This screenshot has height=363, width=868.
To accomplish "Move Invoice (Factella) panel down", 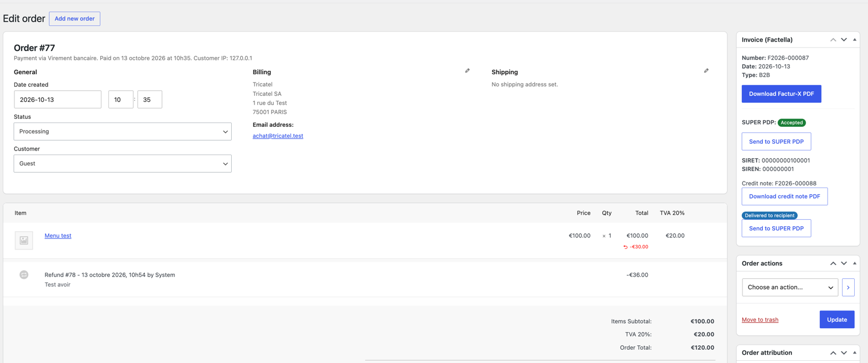I will tap(844, 40).
